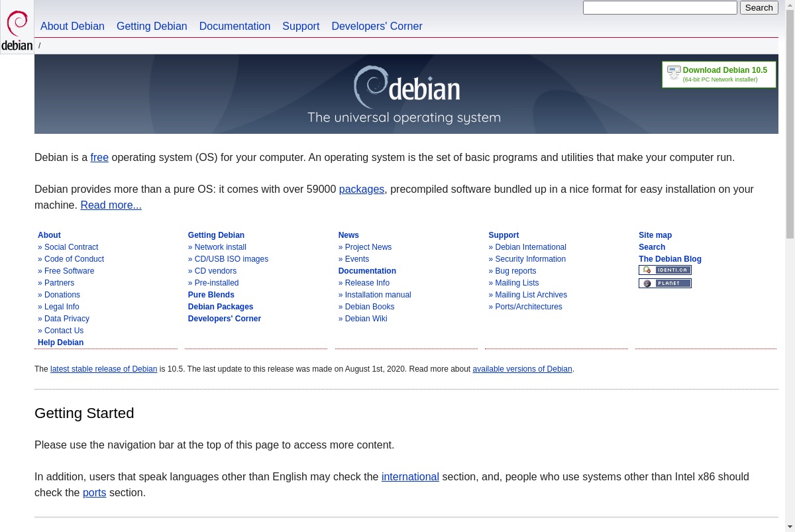This screenshot has height=532, width=795.
Task: Click the debian banner logo image
Action: pyautogui.click(x=406, y=87)
